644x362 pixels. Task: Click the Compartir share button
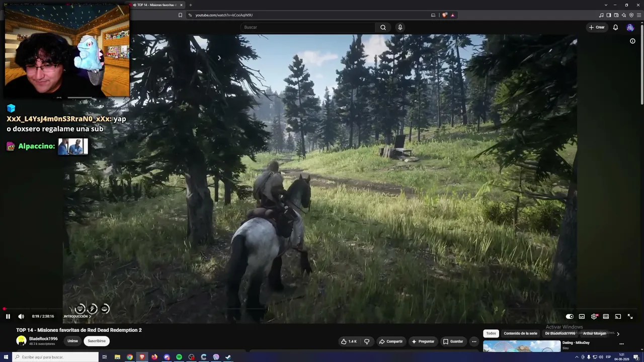tap(391, 341)
